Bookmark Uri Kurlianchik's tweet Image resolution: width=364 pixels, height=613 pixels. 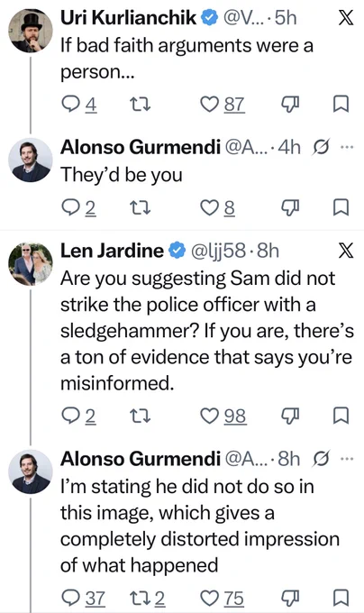pos(341,105)
